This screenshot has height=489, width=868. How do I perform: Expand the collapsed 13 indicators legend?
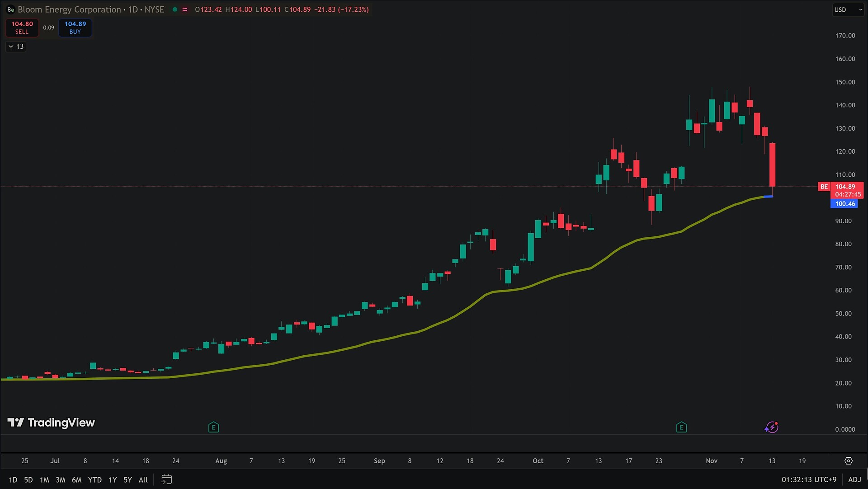16,47
